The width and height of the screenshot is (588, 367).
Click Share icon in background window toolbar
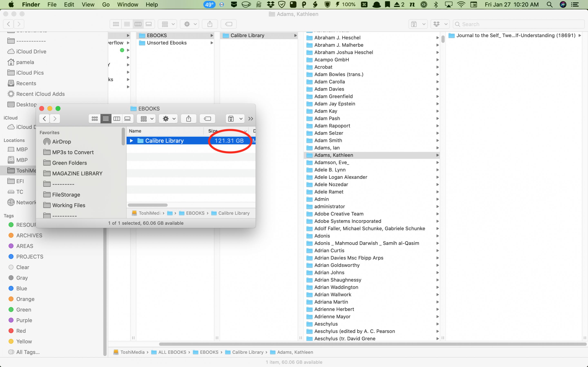pos(210,24)
